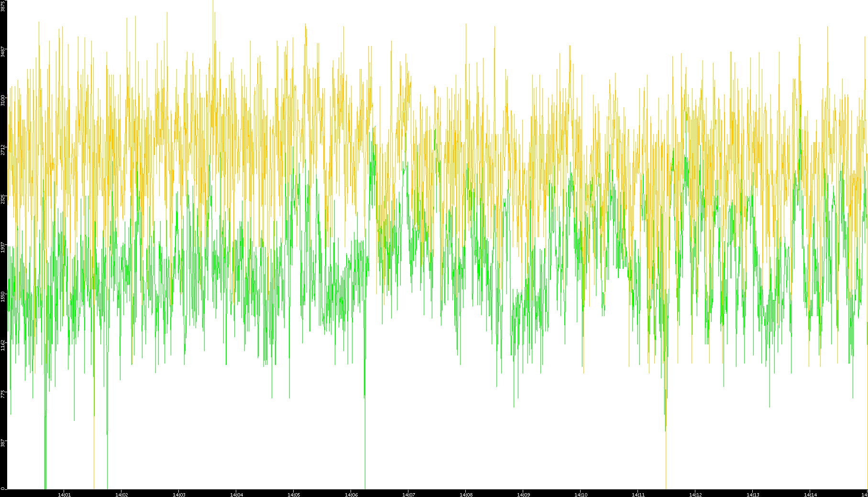Image resolution: width=868 pixels, height=497 pixels.
Task: Click the 0 label at the axis origin
Action: [3, 488]
